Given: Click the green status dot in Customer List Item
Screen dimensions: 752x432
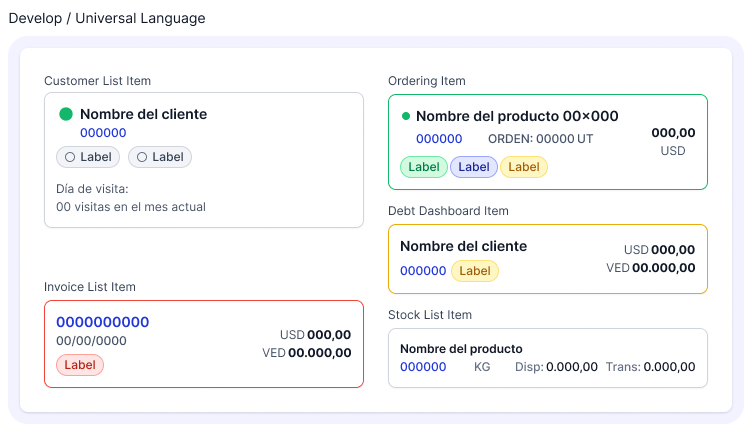Looking at the screenshot, I should point(66,114).
